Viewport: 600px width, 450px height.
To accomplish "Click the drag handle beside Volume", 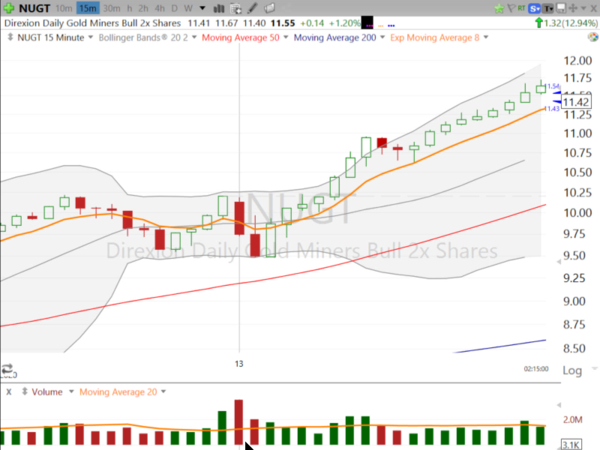I will point(24,391).
